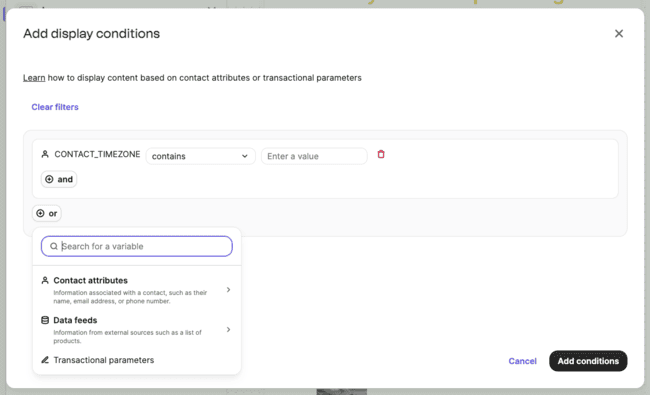
Task: Click the magnifier icon in the variable search
Action: click(x=53, y=246)
